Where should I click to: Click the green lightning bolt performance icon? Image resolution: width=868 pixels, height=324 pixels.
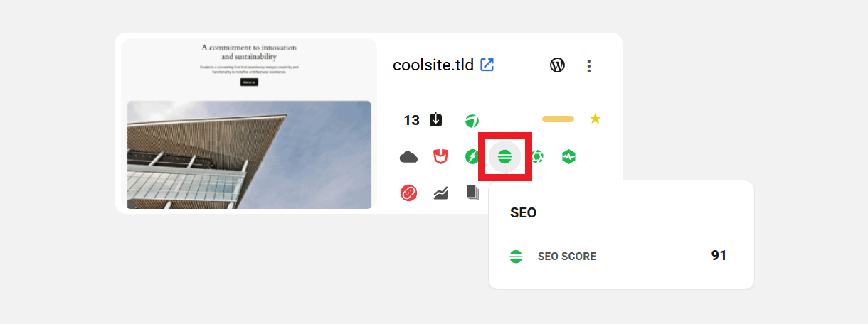point(472,157)
